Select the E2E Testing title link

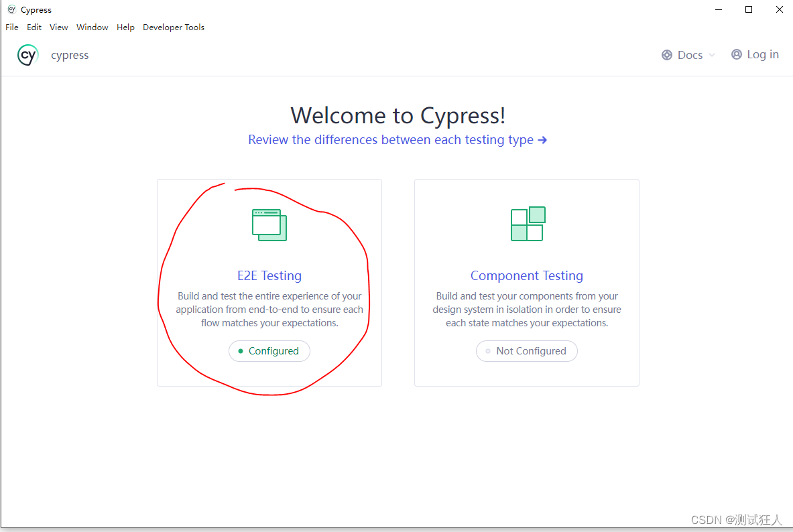click(269, 275)
